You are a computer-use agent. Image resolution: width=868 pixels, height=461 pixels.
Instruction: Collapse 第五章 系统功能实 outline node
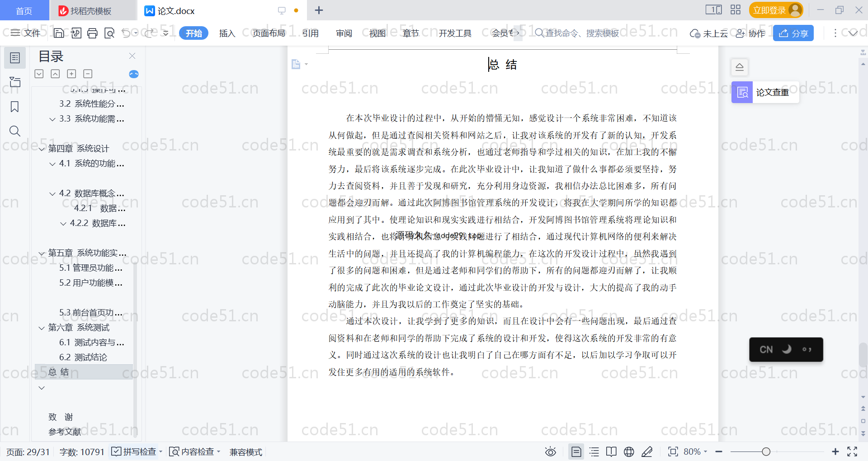42,254
